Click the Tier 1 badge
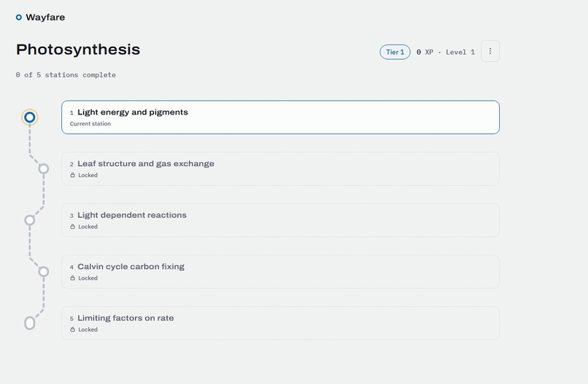 pyautogui.click(x=395, y=52)
